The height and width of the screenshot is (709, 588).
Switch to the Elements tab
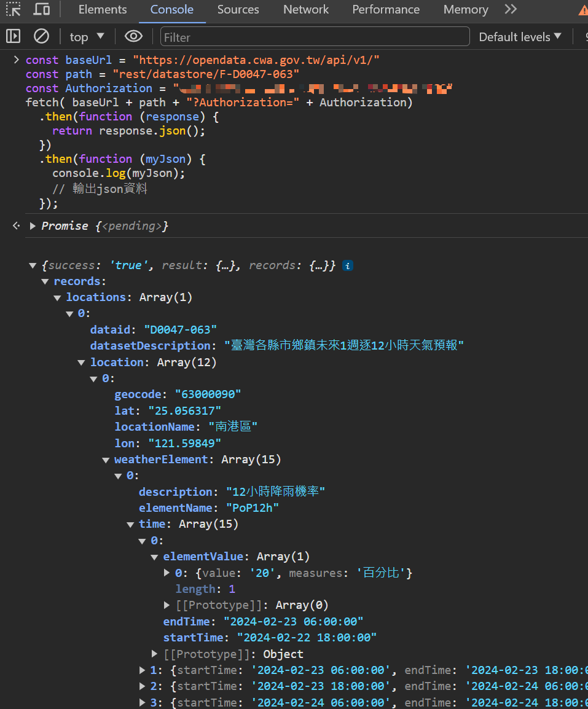[103, 10]
